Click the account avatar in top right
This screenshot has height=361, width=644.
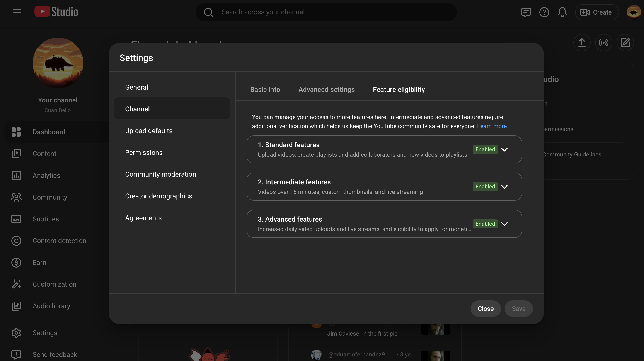pos(634,12)
